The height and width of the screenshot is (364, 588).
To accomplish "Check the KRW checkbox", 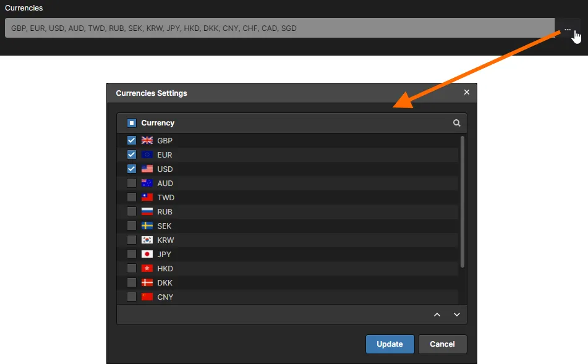I will point(131,240).
